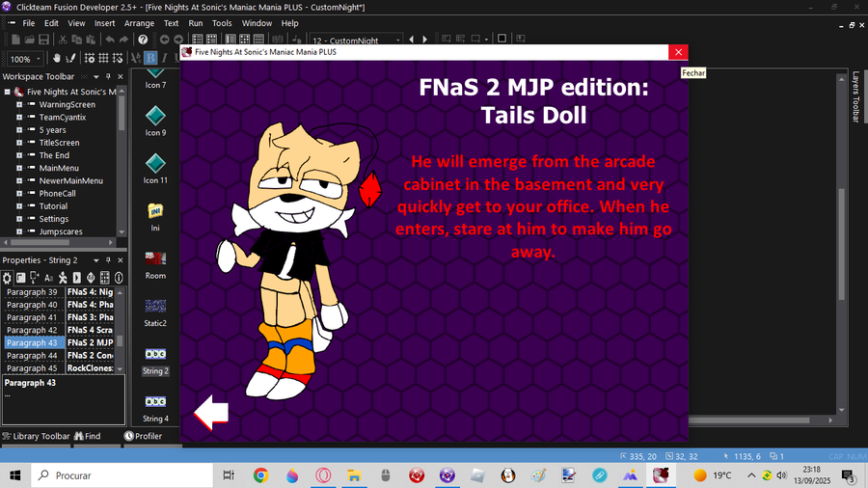Toggle the snap to grid icon
The height and width of the screenshot is (488, 868).
pos(118,58)
